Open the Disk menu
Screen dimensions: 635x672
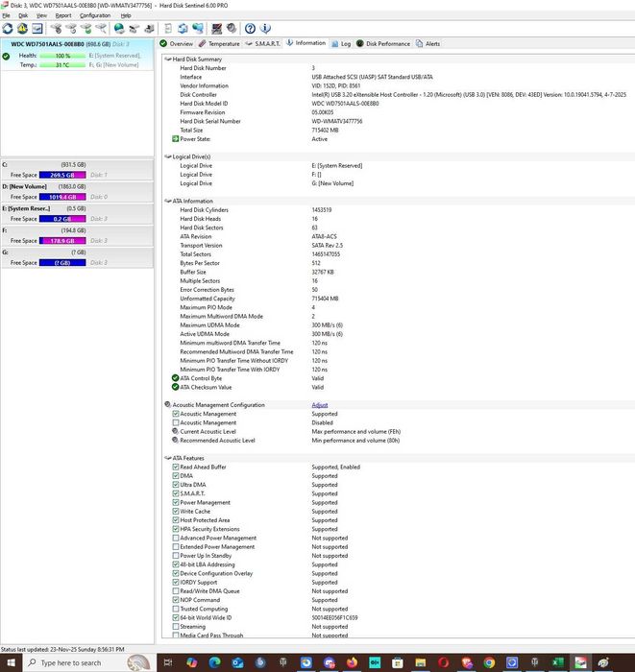point(23,15)
